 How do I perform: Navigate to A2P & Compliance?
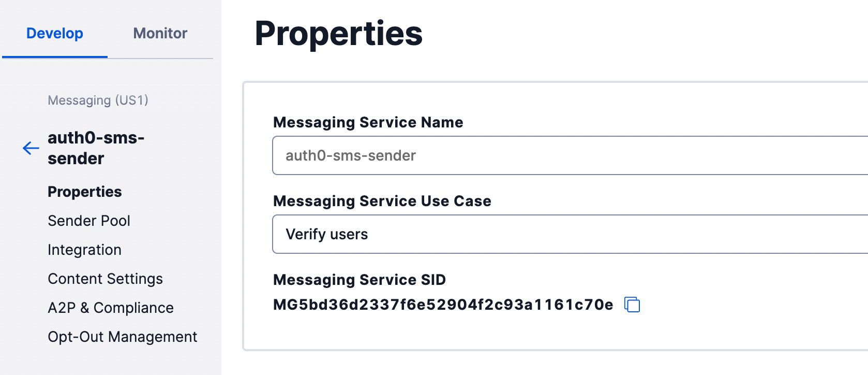[x=111, y=308]
